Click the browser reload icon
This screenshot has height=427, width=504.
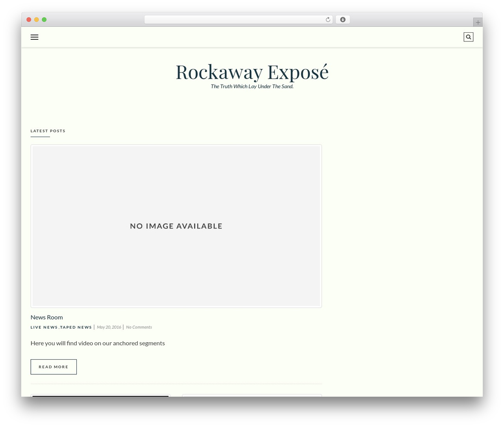(328, 20)
